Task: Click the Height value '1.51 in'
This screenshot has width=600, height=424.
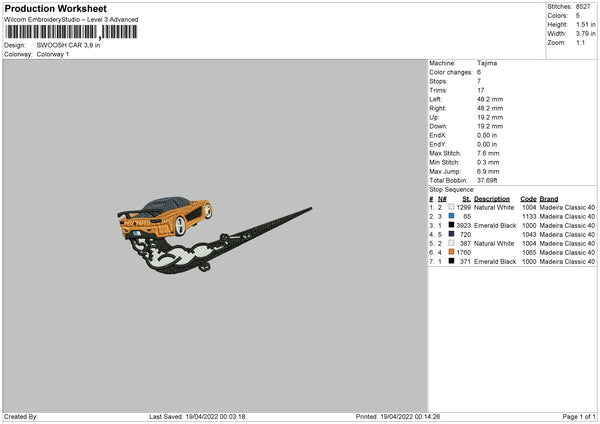Action: 585,24
